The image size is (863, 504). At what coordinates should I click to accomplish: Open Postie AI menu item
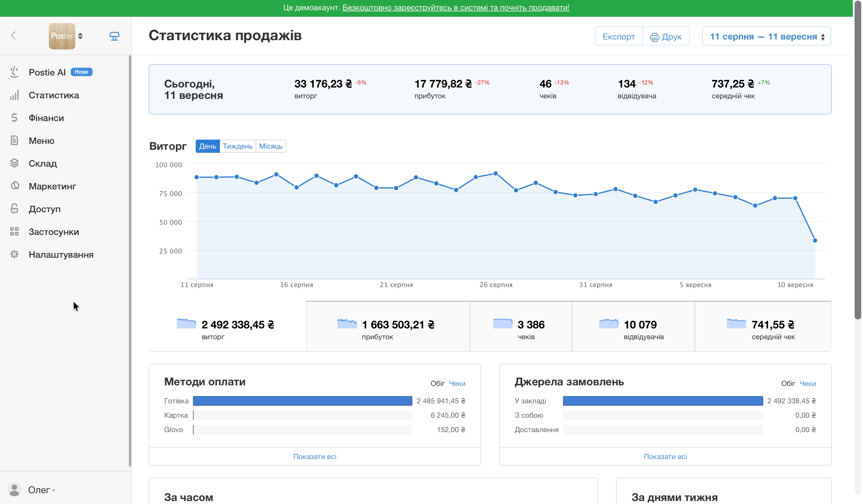tap(47, 72)
